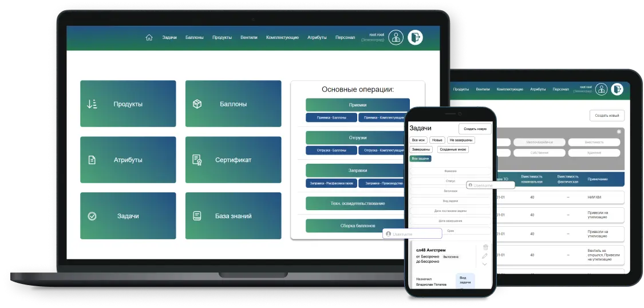The height and width of the screenshot is (308, 644).
Task: Expand the Отгрузки operations section
Action: tap(357, 138)
